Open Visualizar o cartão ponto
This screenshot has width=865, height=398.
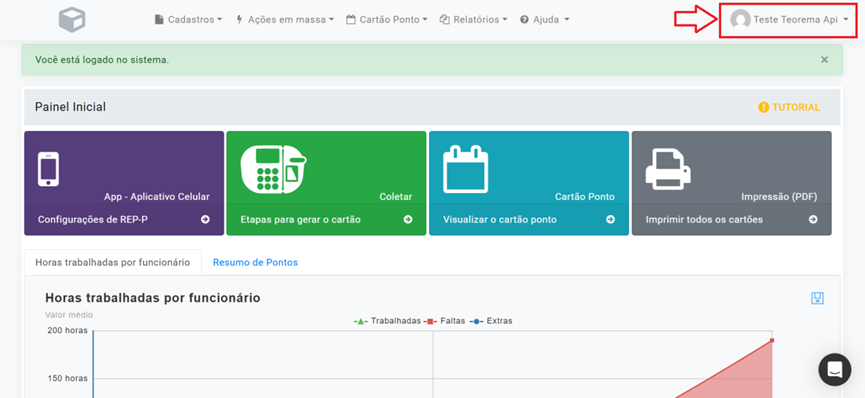499,219
